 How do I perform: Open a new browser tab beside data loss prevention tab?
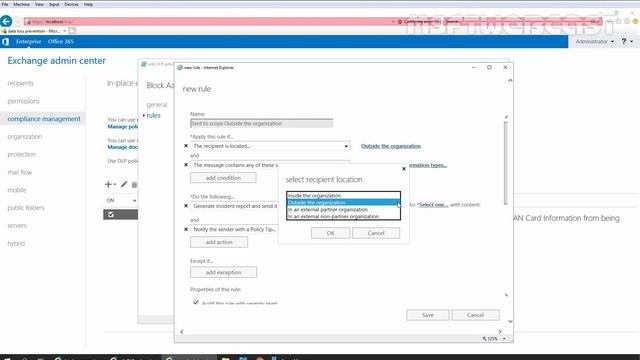(x=72, y=31)
